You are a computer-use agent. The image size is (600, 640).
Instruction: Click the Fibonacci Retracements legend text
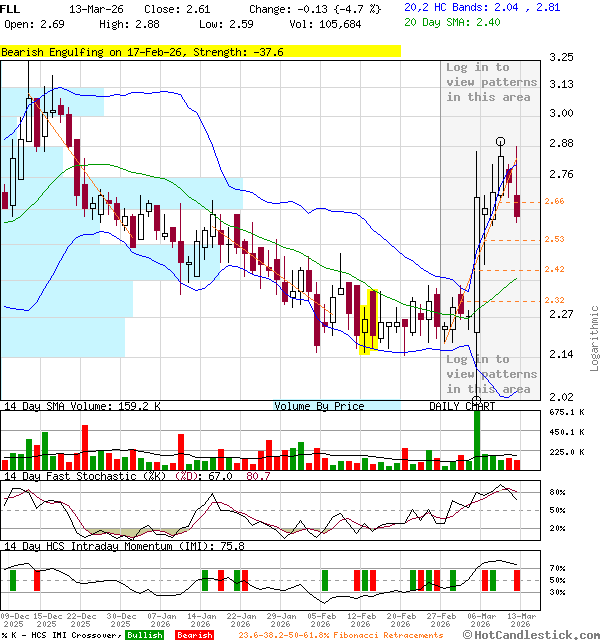pyautogui.click(x=340, y=635)
